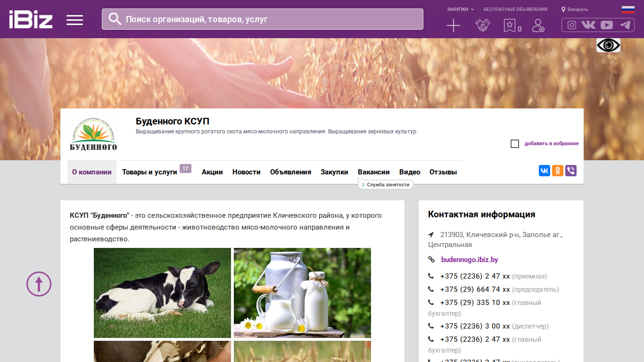Open the hamburger main menu

coord(74,20)
